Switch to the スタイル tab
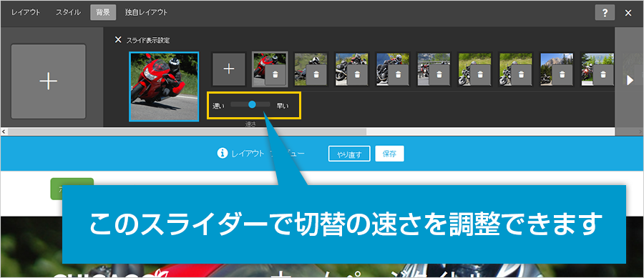Viewport: 644px width, 278px height. point(68,12)
